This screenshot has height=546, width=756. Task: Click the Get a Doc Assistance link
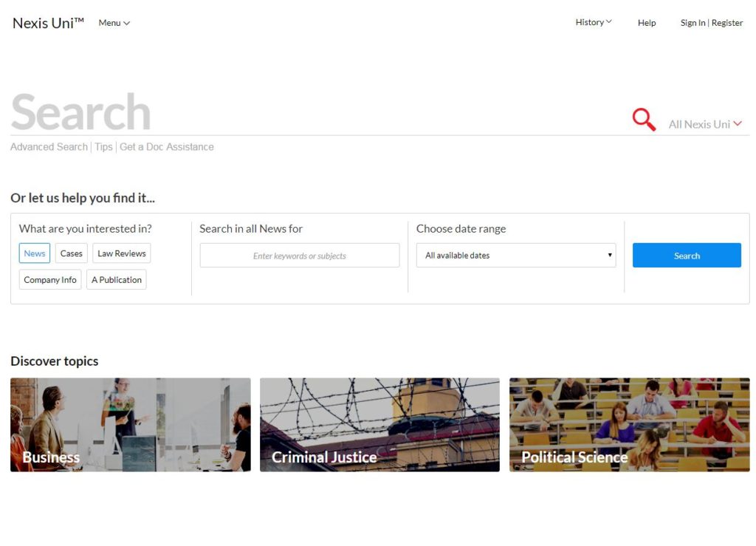click(x=167, y=146)
